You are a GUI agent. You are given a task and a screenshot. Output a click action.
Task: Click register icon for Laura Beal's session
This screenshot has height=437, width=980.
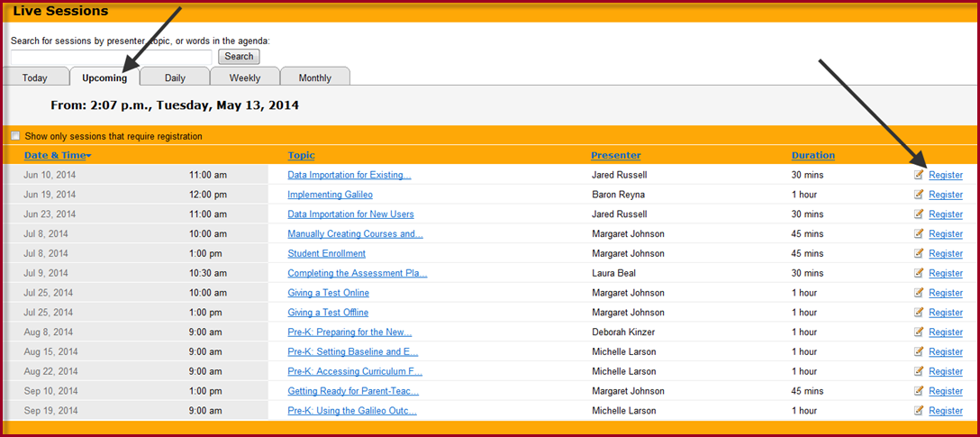click(x=918, y=273)
